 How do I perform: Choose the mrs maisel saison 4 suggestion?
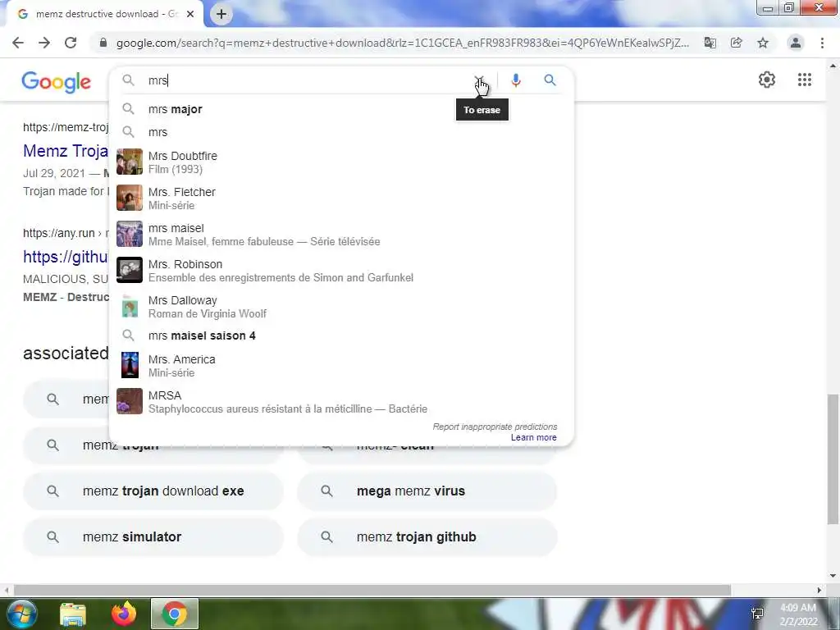pyautogui.click(x=341, y=336)
